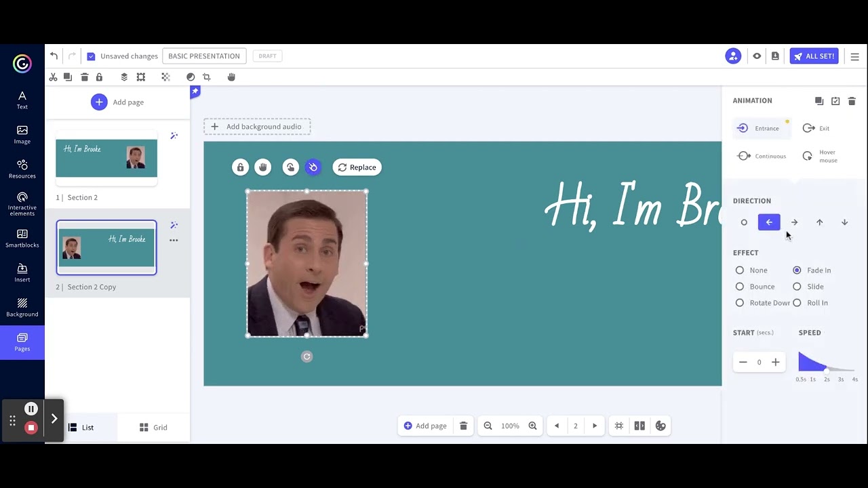Open the Smartblocks panel

(x=22, y=239)
